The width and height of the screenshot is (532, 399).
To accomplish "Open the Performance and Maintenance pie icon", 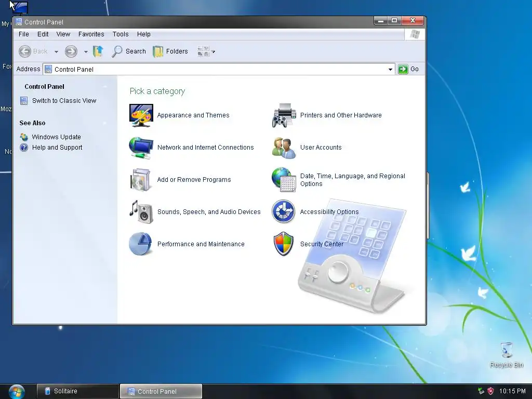I will [x=140, y=244].
